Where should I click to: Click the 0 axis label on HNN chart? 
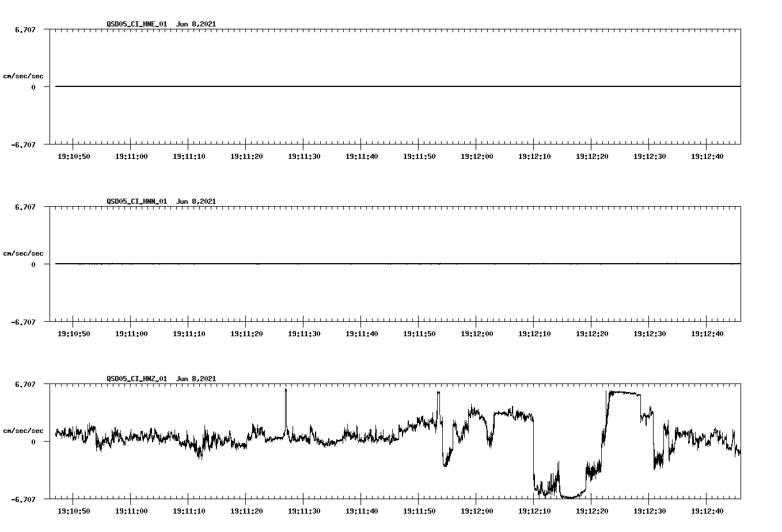coord(33,264)
